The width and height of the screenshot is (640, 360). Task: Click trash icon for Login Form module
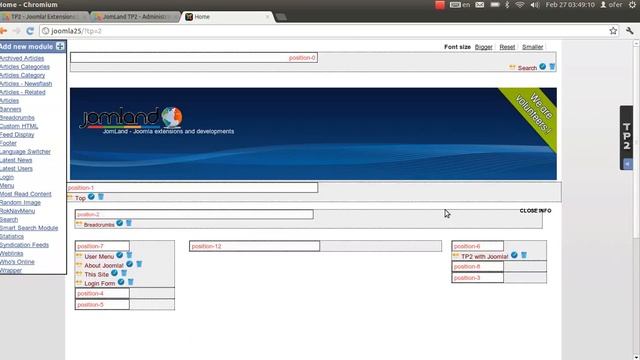[x=131, y=282]
